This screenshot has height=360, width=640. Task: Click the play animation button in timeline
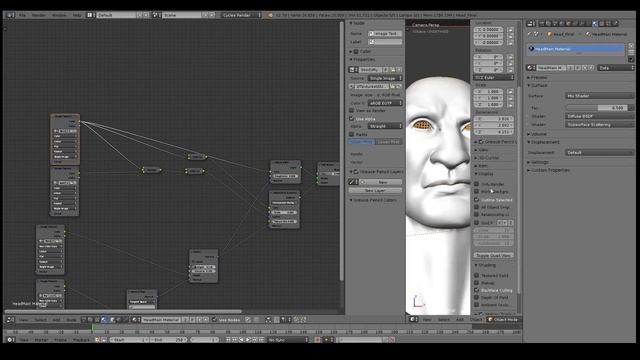pyautogui.click(x=248, y=340)
